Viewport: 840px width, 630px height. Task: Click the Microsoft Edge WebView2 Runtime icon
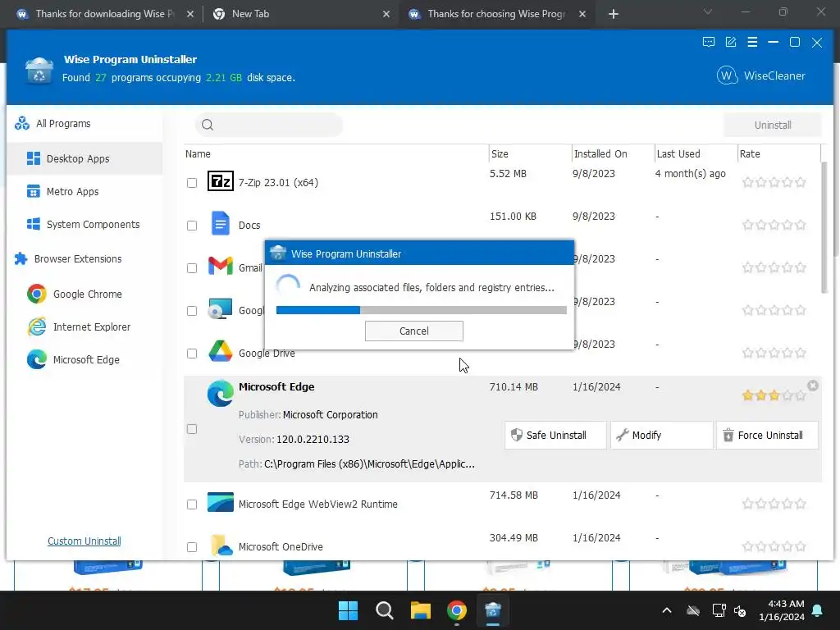pos(220,503)
